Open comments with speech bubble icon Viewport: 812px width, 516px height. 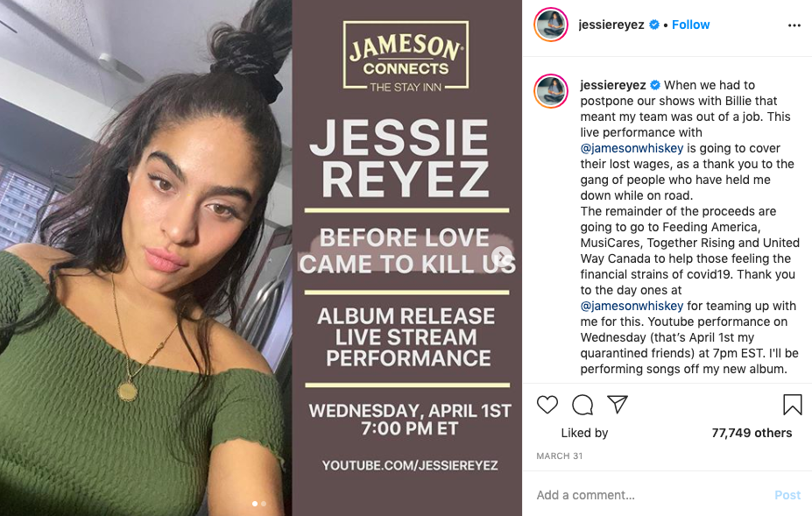(x=583, y=405)
